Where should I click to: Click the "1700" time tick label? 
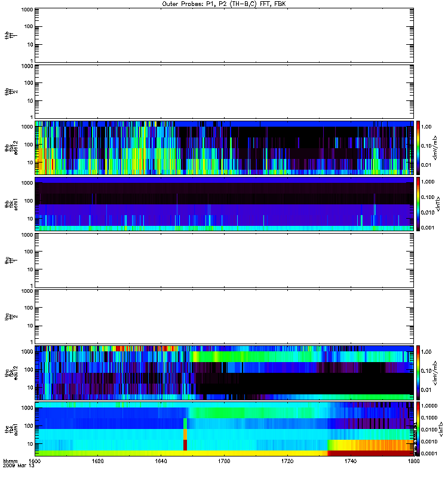coord(224,461)
